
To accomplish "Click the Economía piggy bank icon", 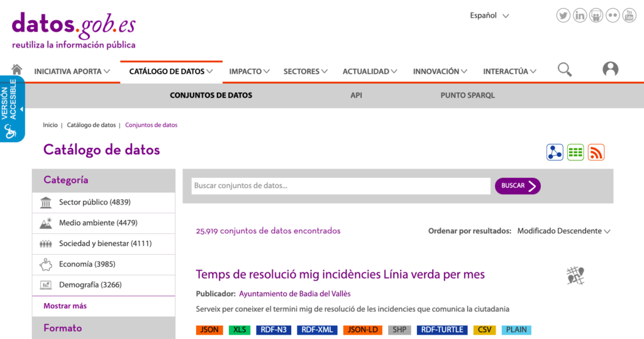I will [x=45, y=264].
